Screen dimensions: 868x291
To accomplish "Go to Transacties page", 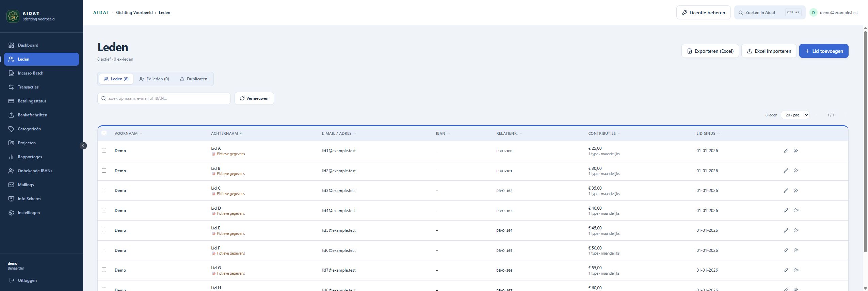I will (42, 87).
